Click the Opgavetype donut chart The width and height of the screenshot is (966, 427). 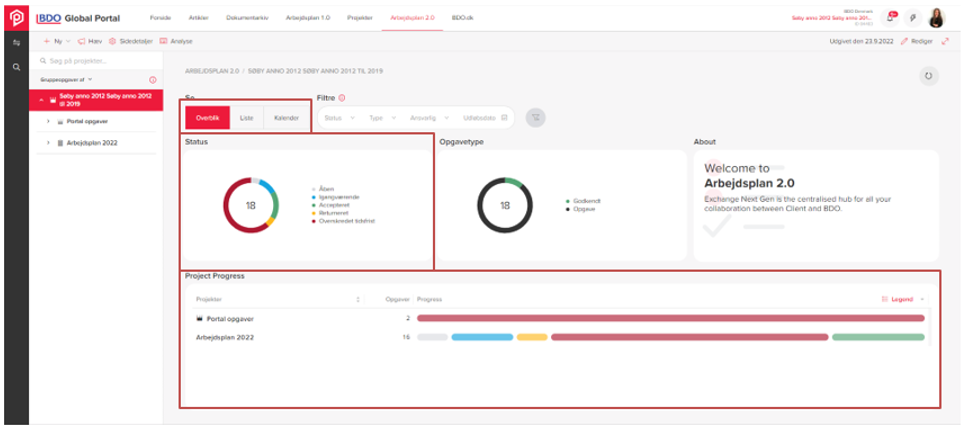pyautogui.click(x=505, y=205)
